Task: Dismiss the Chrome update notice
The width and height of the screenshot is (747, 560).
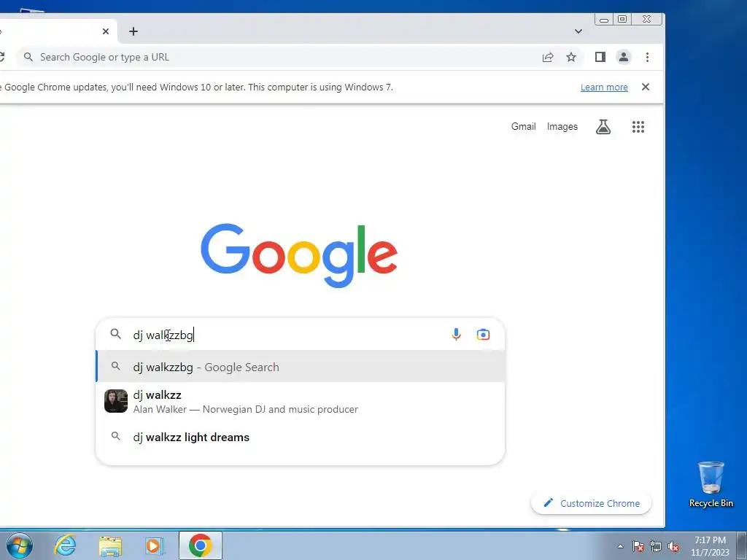Action: [x=646, y=87]
